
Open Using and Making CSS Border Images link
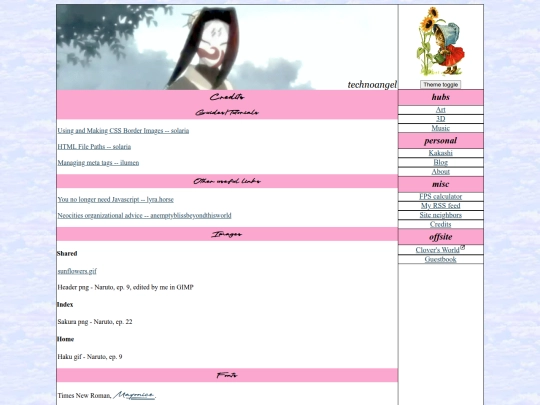(x=123, y=131)
